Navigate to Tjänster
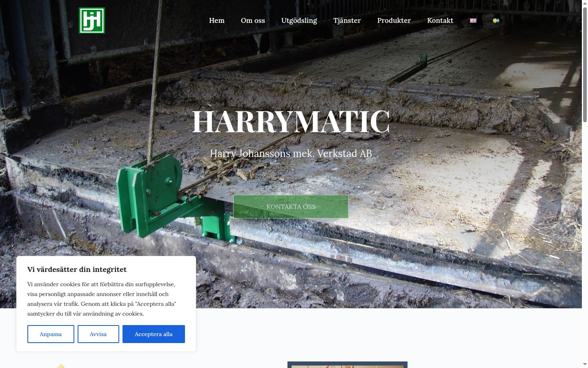Screen dimensions: 588x368 coord(347,20)
